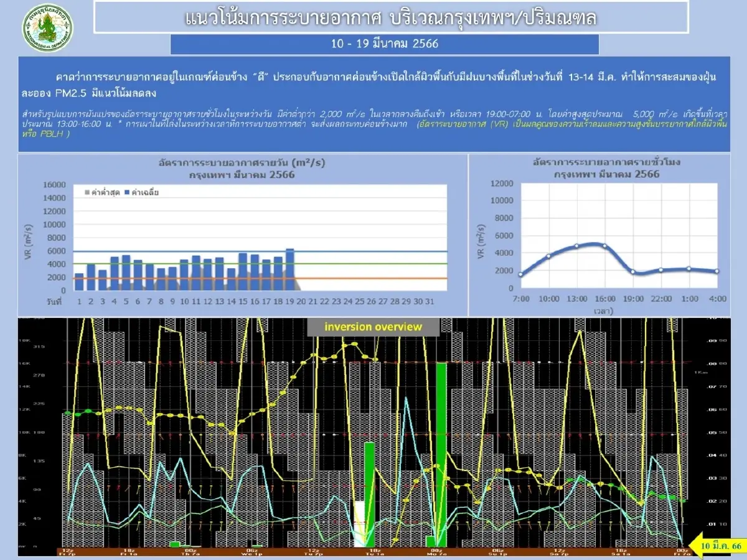This screenshot has width=747, height=560.
Task: Click the 22:00 label on hourly chart
Action: click(661, 299)
